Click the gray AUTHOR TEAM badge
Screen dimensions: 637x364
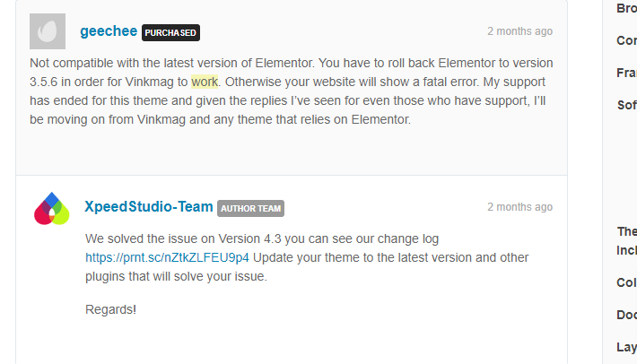tap(250, 209)
